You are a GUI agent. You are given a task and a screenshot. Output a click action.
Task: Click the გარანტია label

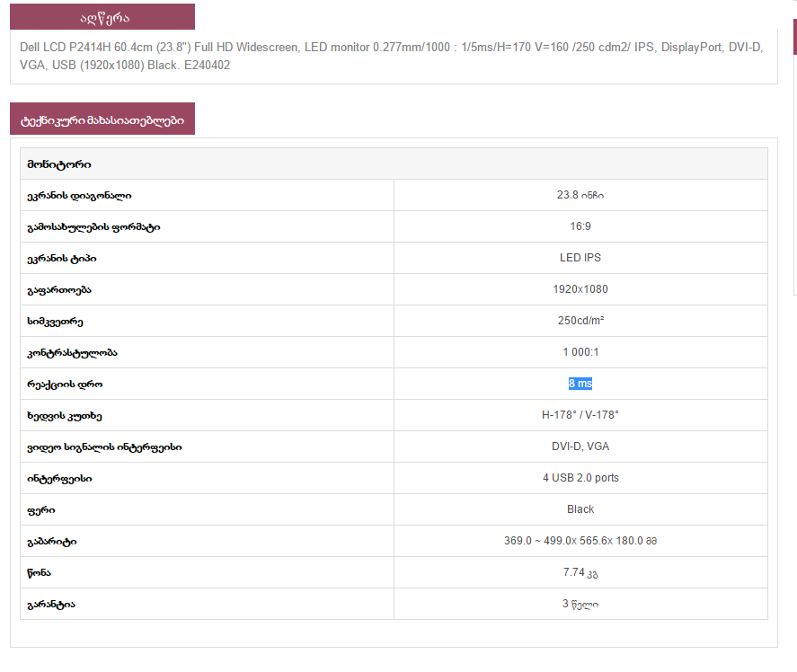click(x=51, y=605)
